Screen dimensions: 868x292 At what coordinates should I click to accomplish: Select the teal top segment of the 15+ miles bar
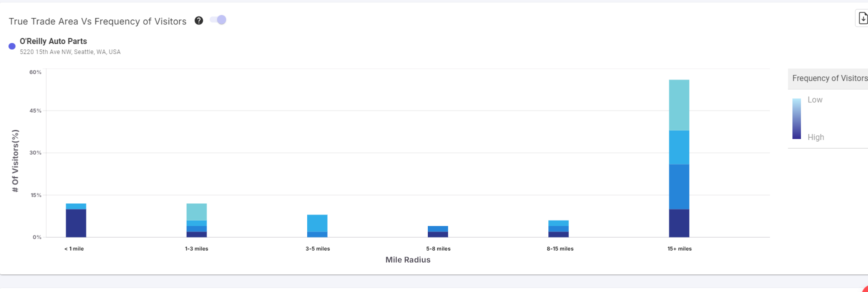[x=679, y=105]
